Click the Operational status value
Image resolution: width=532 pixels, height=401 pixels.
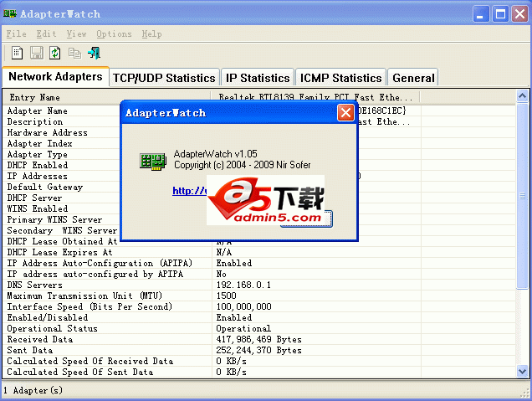[243, 328]
